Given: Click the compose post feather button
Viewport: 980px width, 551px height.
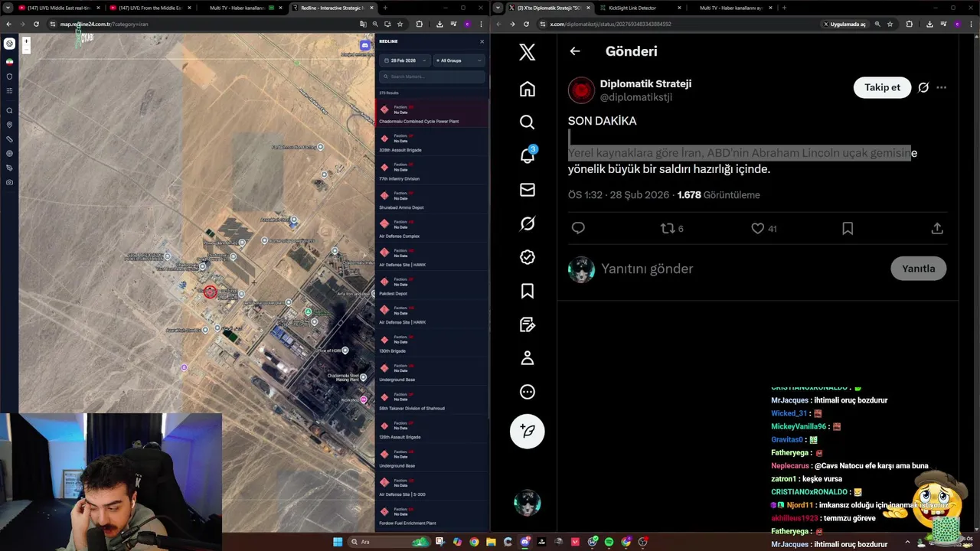Looking at the screenshot, I should click(x=527, y=431).
